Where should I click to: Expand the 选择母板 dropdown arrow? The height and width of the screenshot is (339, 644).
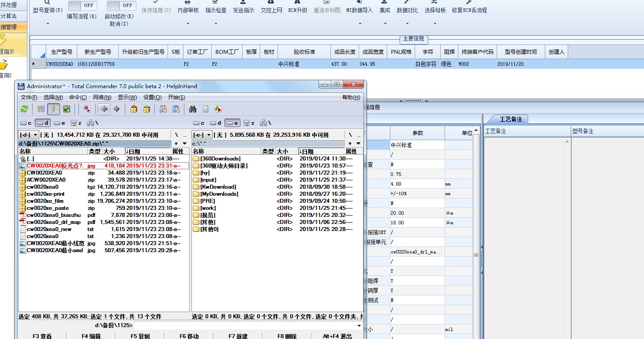435,23
